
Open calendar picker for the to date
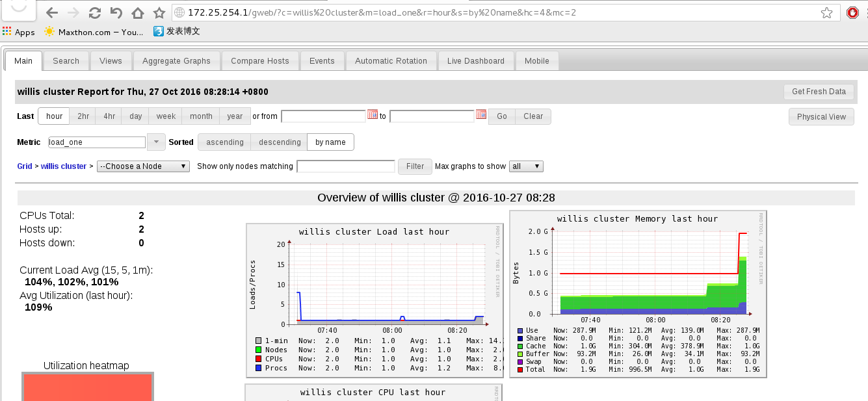click(x=481, y=114)
